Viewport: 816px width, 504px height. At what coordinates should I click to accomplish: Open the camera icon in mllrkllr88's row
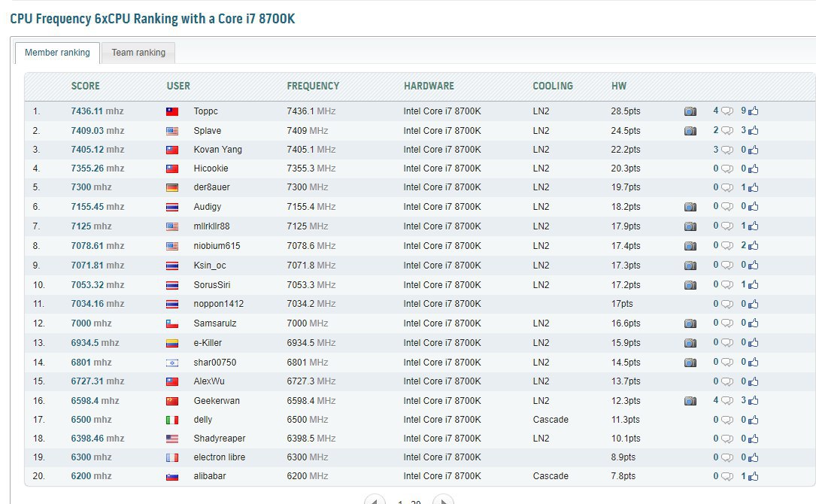tap(690, 226)
